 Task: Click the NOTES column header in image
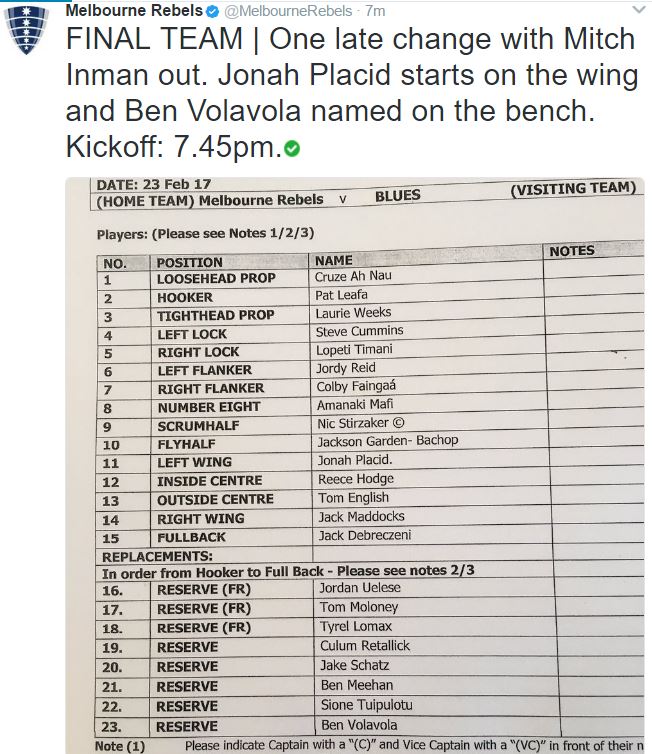pos(572,251)
